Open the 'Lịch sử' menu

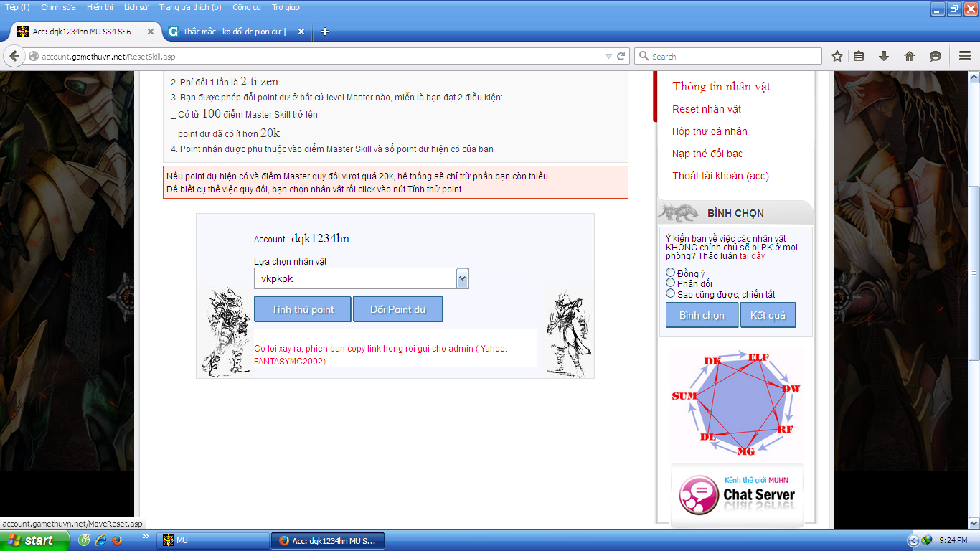[x=136, y=7]
